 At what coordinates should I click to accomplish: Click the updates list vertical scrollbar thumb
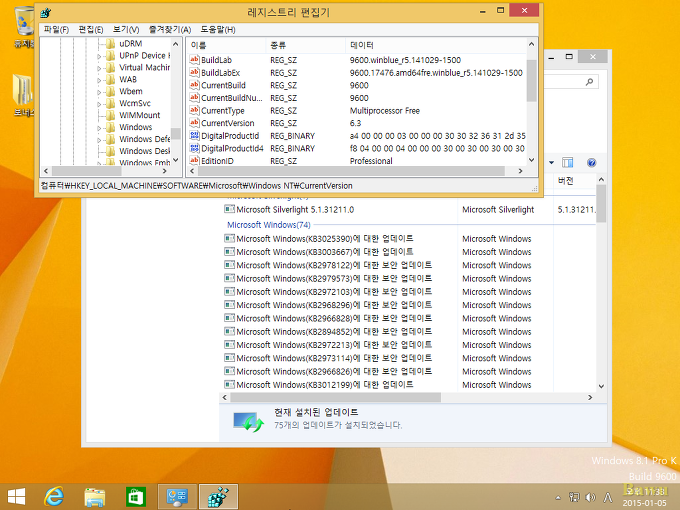coord(601,203)
